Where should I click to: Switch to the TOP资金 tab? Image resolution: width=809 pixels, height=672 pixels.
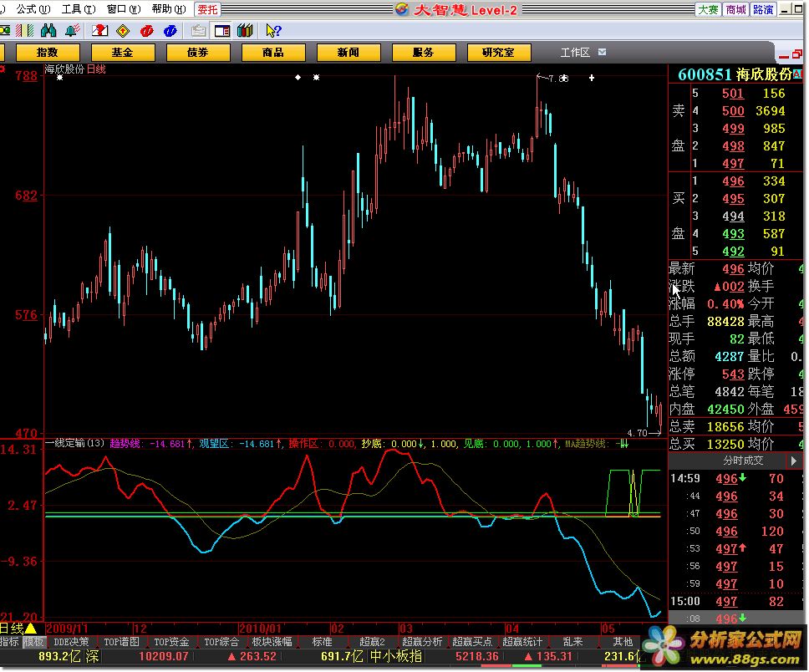pos(172,642)
